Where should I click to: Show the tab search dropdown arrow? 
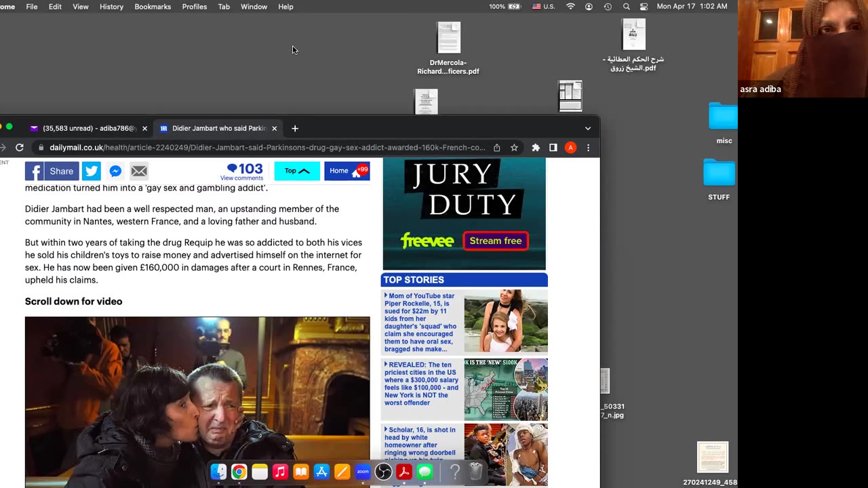tap(588, 128)
